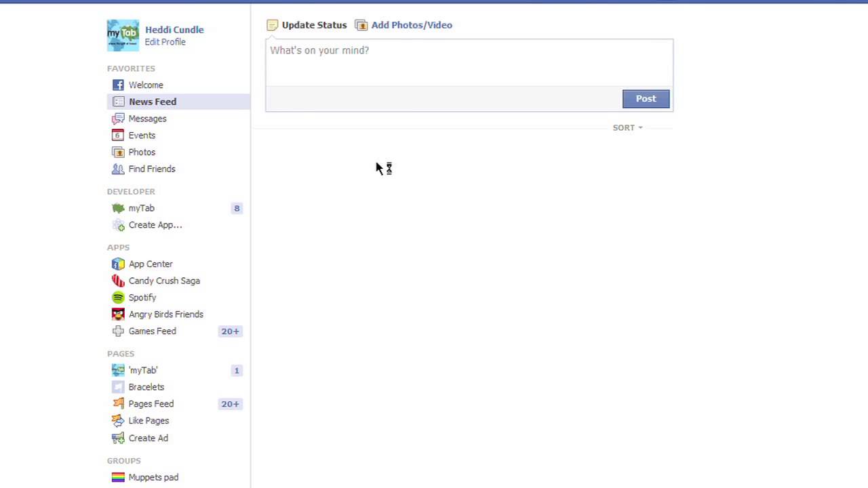Click the Update Status note icon
Image resolution: width=868 pixels, height=488 pixels.
(x=272, y=25)
